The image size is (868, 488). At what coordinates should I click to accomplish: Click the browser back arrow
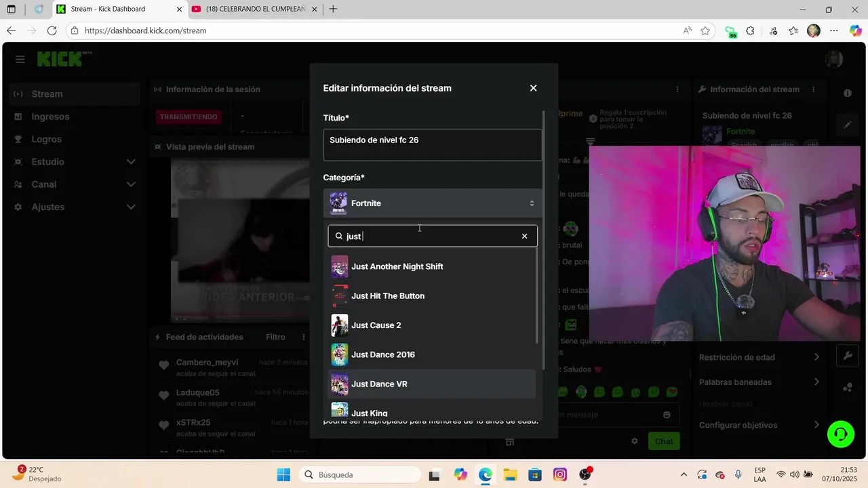pos(12,30)
